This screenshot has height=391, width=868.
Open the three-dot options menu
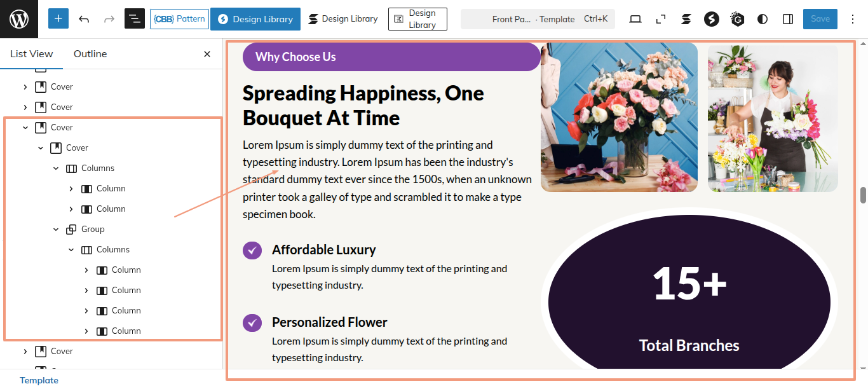coord(853,19)
